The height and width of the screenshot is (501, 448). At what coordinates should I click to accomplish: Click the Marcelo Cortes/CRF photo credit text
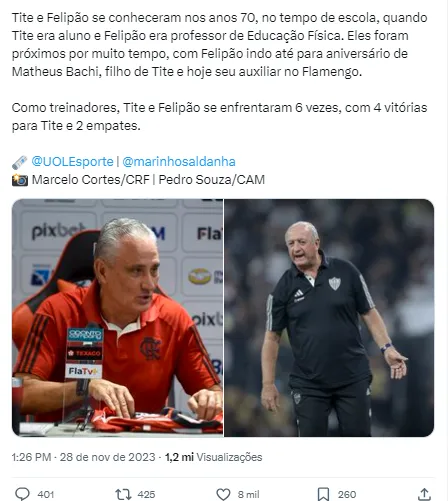pyautogui.click(x=91, y=180)
